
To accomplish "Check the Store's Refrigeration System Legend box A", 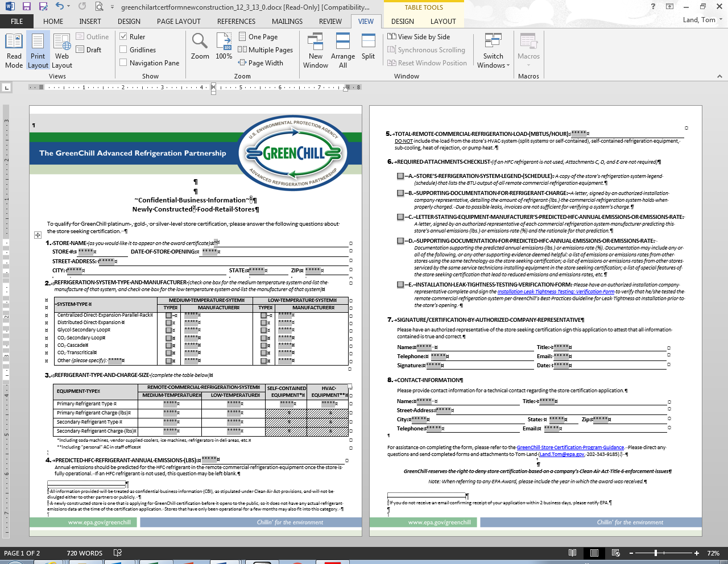I will pos(401,176).
